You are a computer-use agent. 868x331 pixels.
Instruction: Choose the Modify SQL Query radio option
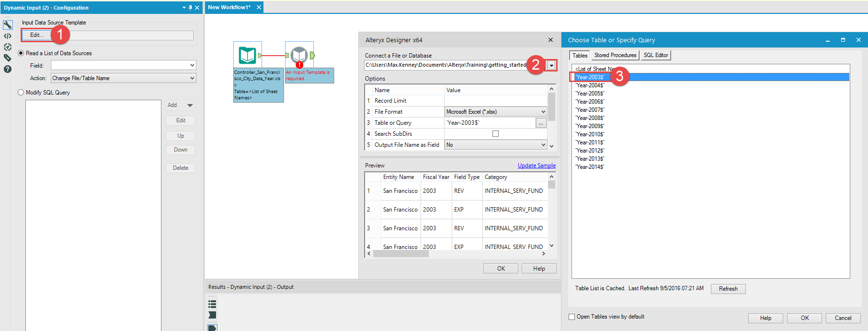click(21, 93)
